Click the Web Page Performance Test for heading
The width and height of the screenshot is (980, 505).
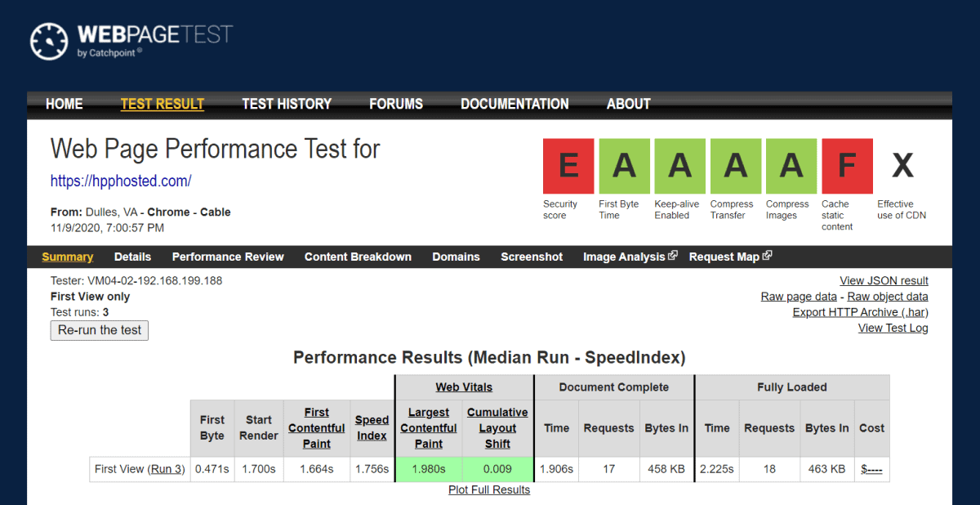point(216,149)
